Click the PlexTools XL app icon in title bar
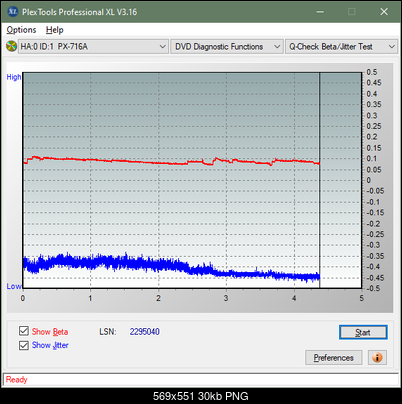Viewport: 402px width, 404px height. click(12, 12)
